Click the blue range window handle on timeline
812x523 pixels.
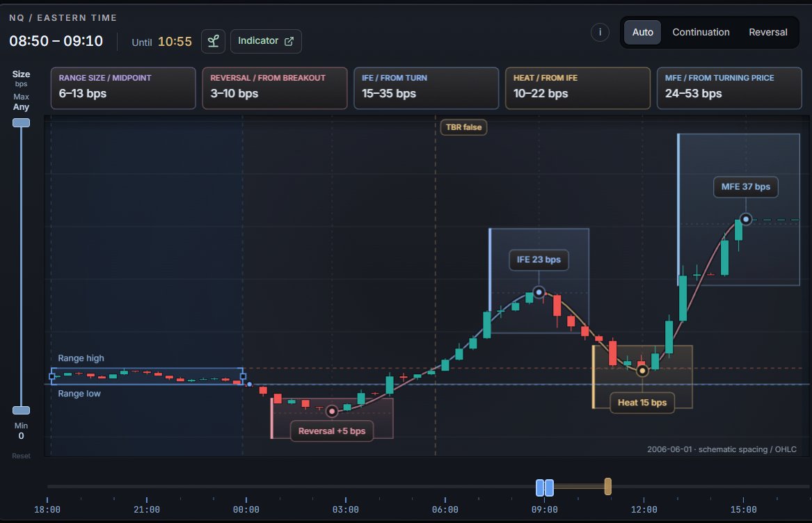coord(544,488)
